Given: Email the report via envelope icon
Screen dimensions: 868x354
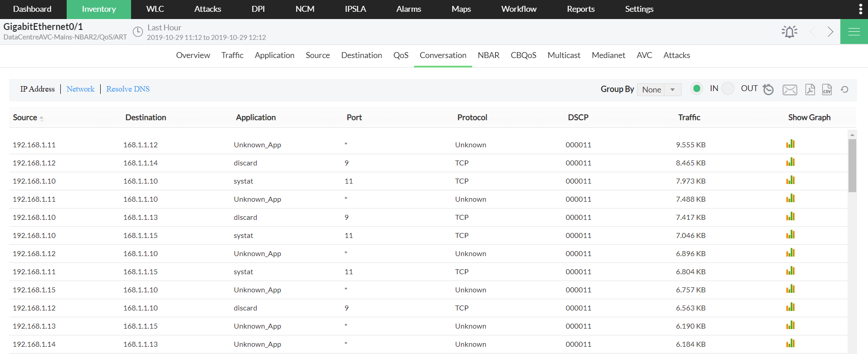Looking at the screenshot, I should [x=790, y=90].
